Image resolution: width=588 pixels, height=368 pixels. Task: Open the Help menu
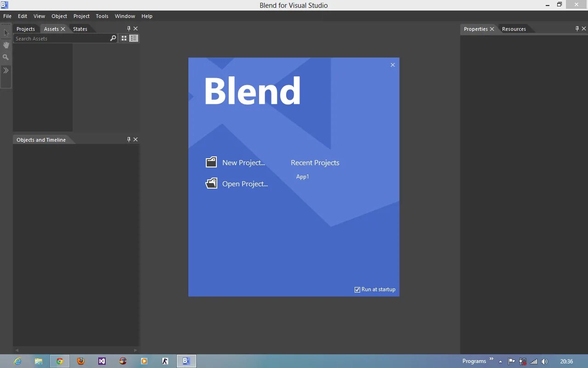point(147,16)
